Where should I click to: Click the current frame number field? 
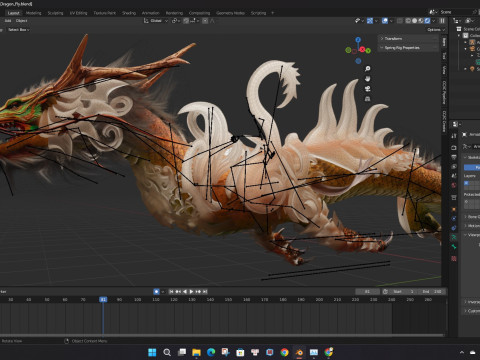(367, 292)
